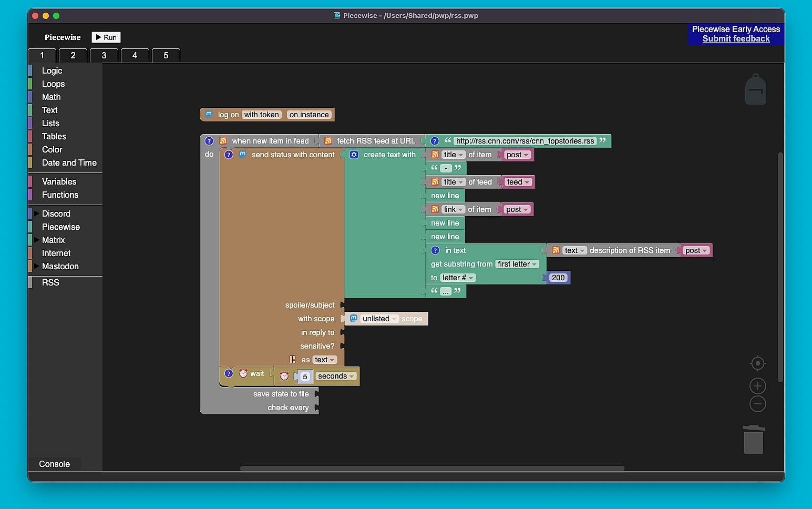This screenshot has width=812, height=509.
Task: Click the gear icon on create text with
Action: point(354,155)
